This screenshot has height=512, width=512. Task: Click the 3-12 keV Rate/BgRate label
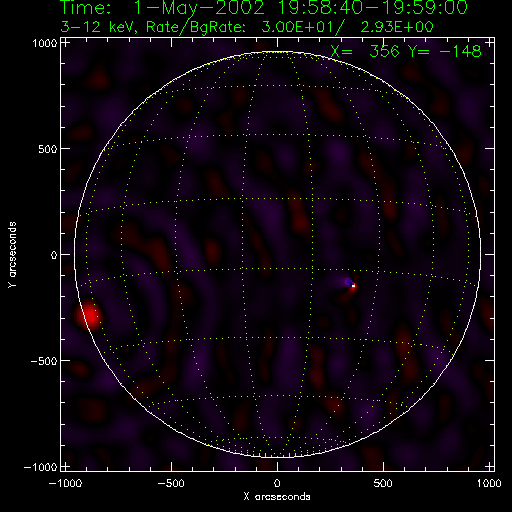click(247, 27)
